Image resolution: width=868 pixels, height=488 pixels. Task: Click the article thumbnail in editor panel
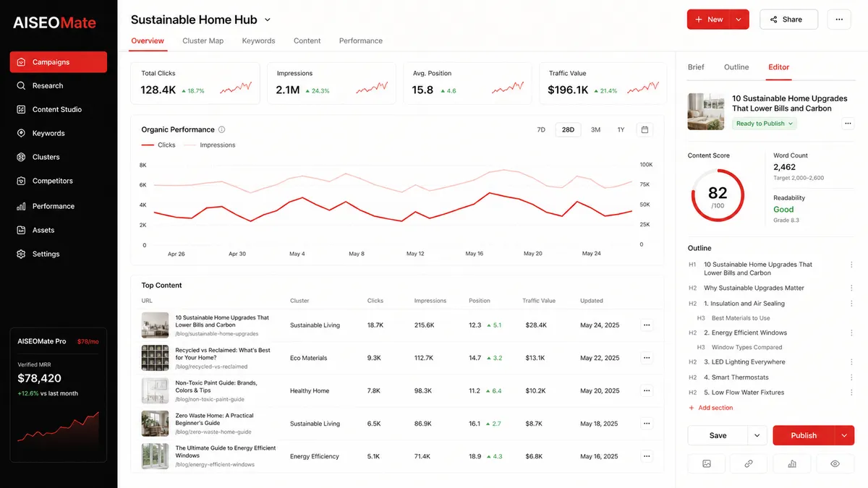pos(706,111)
